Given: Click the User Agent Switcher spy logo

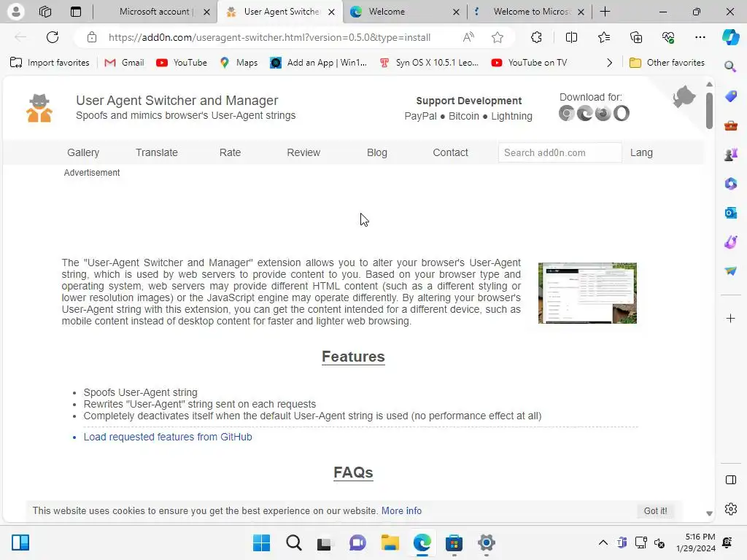Looking at the screenshot, I should (x=39, y=108).
